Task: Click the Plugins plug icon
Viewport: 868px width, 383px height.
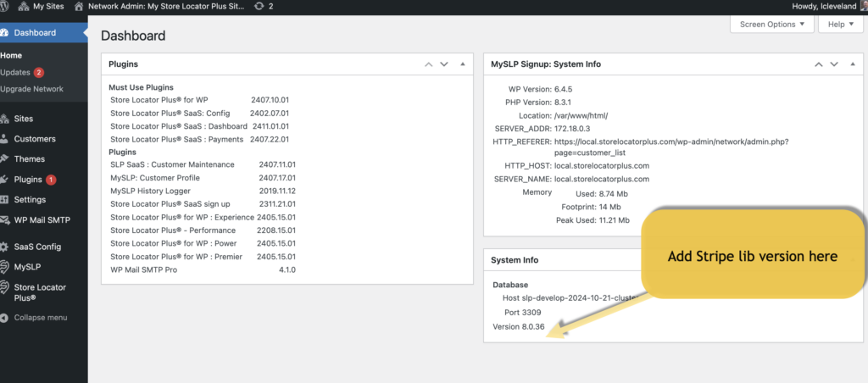Action: (x=4, y=180)
